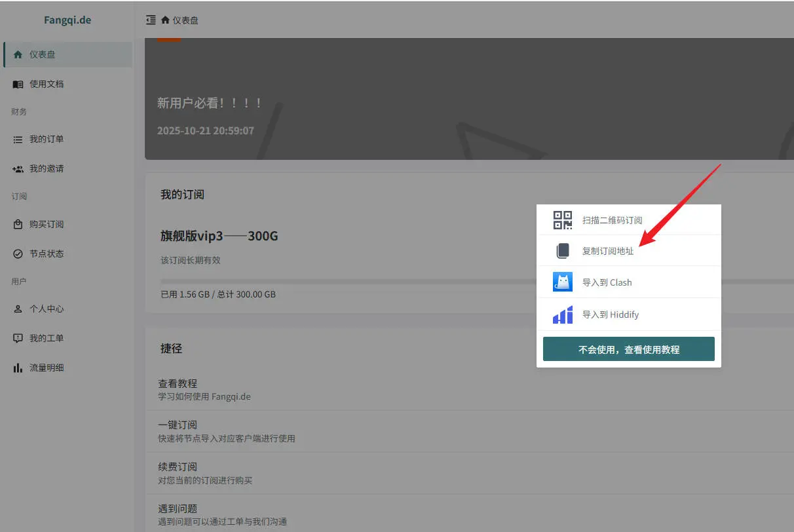Open 节点状态 in the sidebar
Screen dimensions: 794x532
67,254
